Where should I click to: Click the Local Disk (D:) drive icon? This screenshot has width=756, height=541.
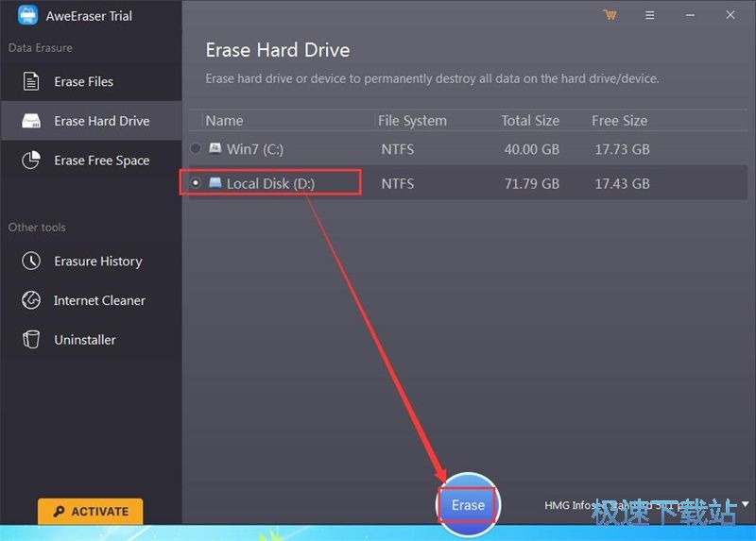point(215,182)
